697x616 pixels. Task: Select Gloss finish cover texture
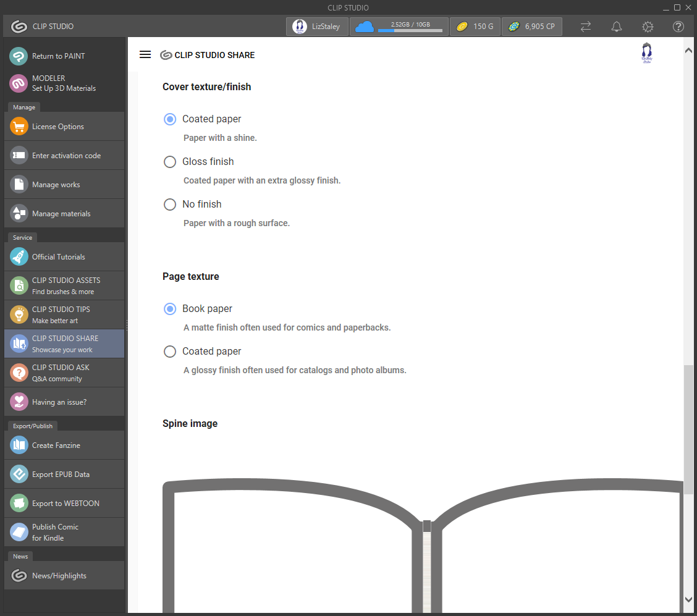click(170, 162)
